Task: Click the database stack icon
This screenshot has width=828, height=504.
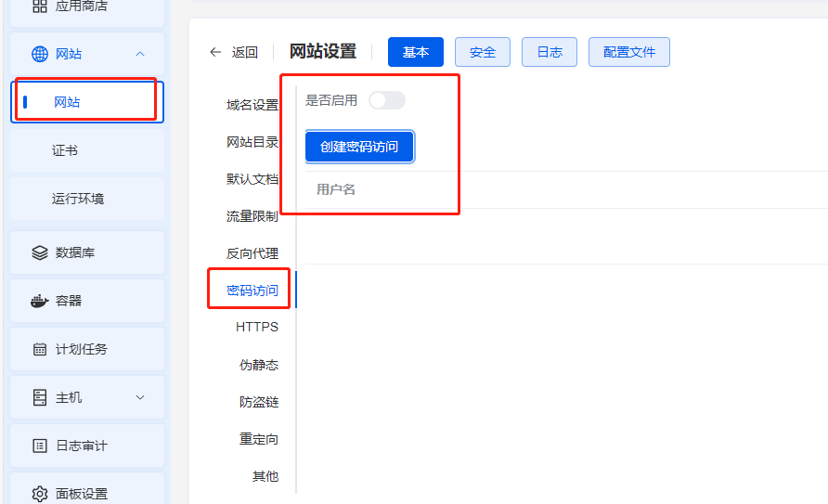Action: pos(40,252)
